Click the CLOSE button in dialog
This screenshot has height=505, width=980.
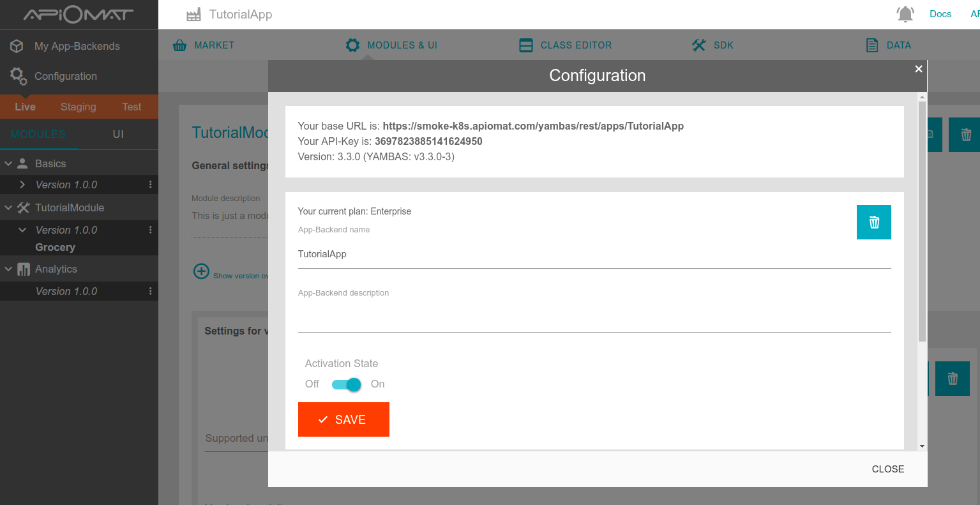[888, 469]
